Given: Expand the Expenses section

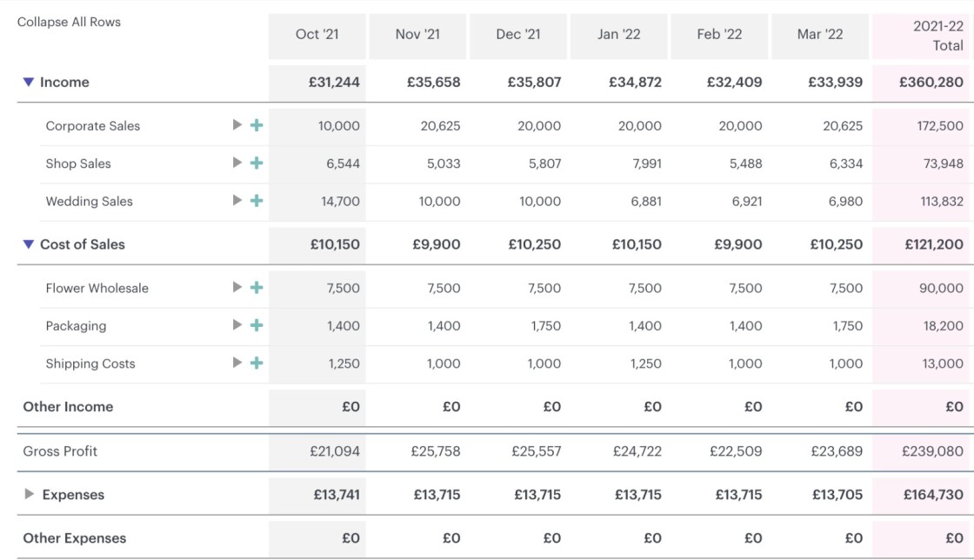Looking at the screenshot, I should pos(30,495).
